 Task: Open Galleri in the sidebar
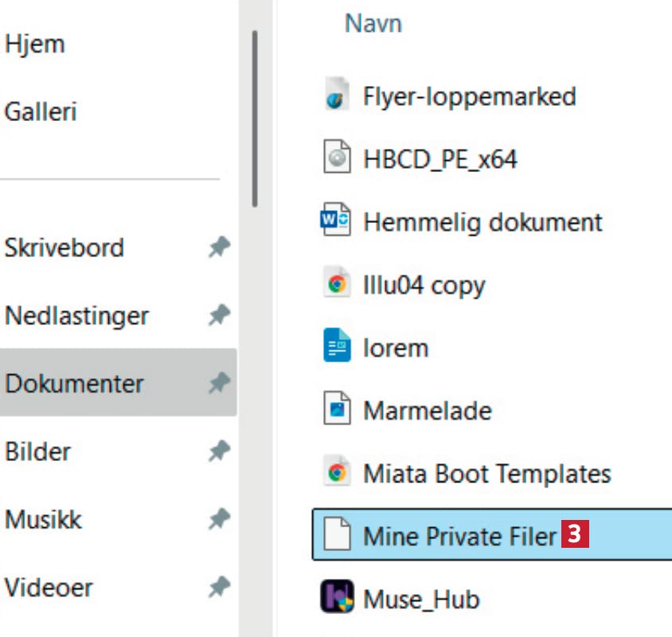click(41, 111)
